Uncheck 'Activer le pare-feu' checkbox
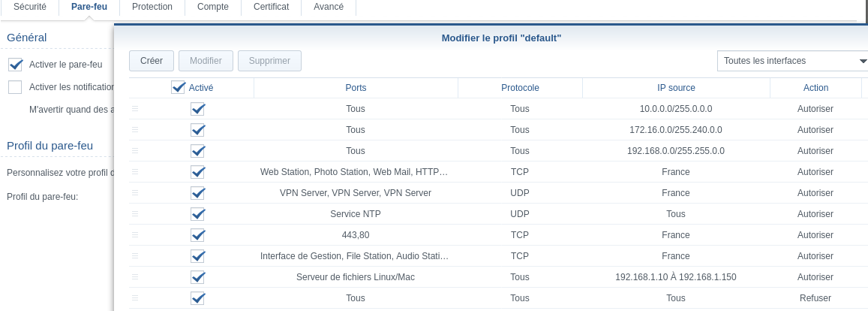Image resolution: width=868 pixels, height=311 pixels. point(16,65)
